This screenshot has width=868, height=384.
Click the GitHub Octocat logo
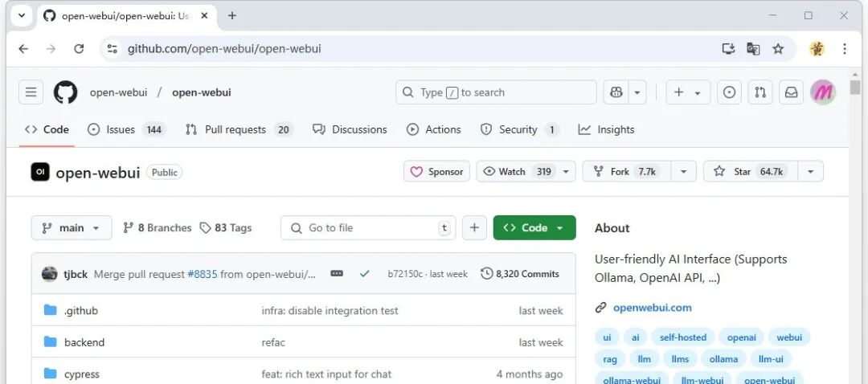tap(65, 92)
